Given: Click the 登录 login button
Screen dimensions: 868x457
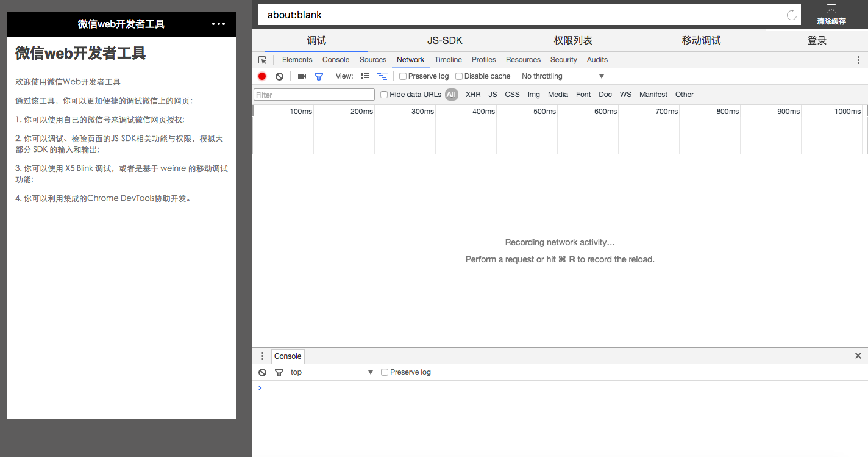Looking at the screenshot, I should click(x=817, y=40).
